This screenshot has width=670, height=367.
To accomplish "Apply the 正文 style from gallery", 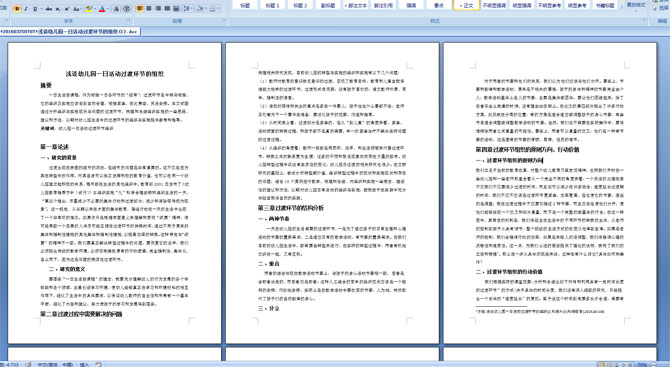I will point(466,5).
